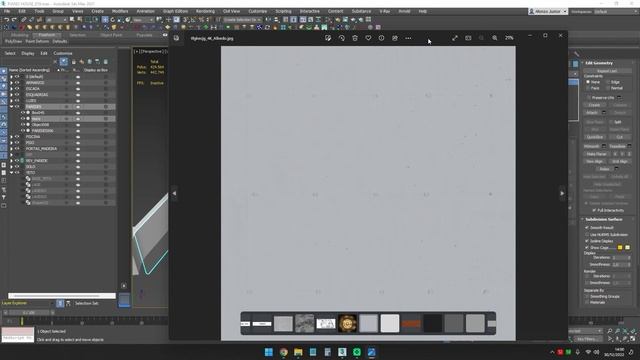
Task: Toggle Isoline Display checkbox
Action: (x=587, y=241)
